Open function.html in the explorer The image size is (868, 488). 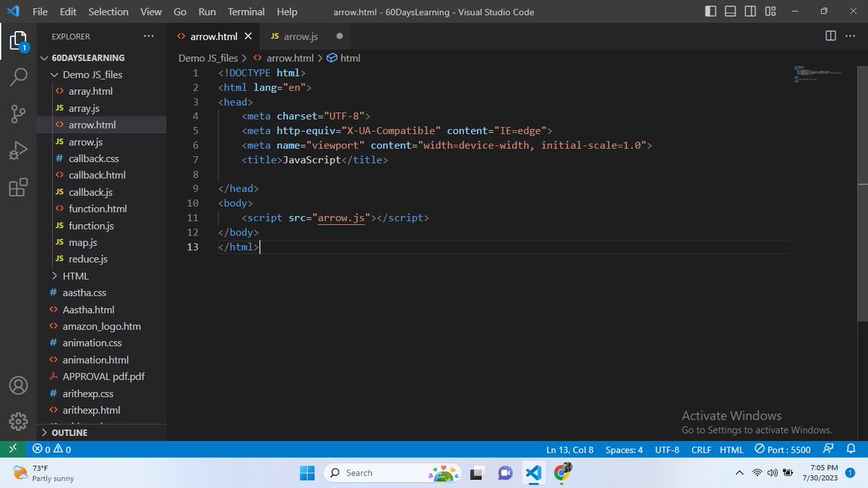[x=98, y=208]
